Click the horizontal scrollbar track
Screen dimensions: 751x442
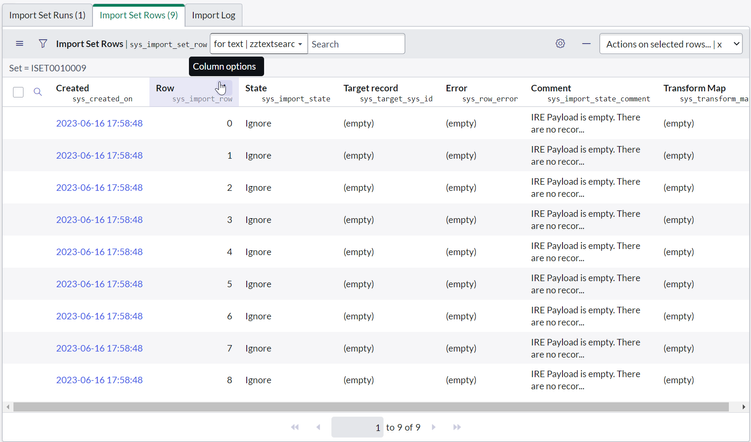pyautogui.click(x=371, y=407)
